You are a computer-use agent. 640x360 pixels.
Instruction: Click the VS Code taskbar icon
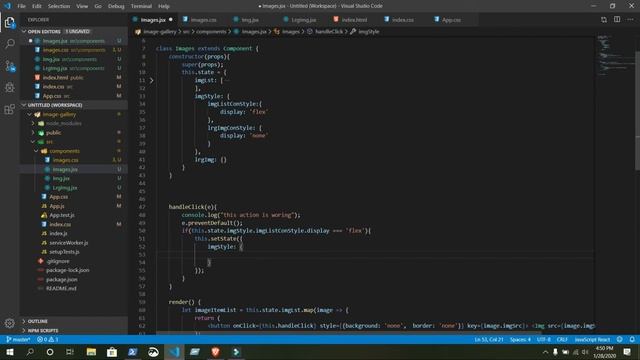point(174,352)
